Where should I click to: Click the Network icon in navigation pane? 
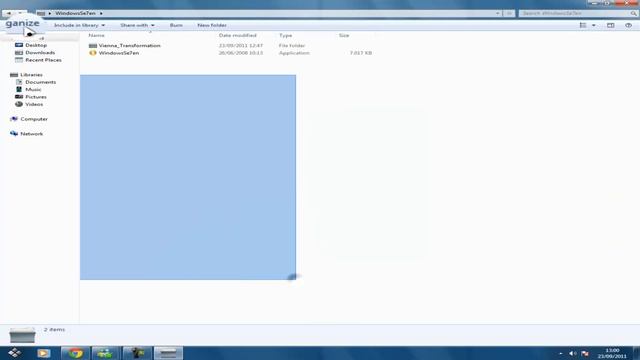pos(14,133)
